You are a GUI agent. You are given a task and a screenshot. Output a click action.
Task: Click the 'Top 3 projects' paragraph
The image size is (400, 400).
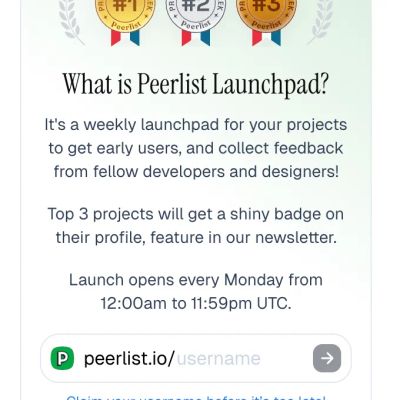tap(196, 226)
